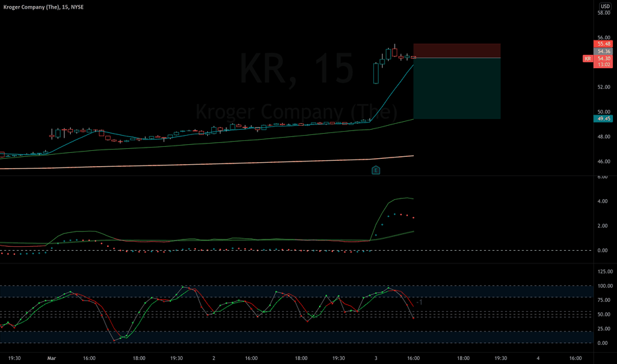Click the 56.00 price scale label
The width and height of the screenshot is (617, 364).
604,38
